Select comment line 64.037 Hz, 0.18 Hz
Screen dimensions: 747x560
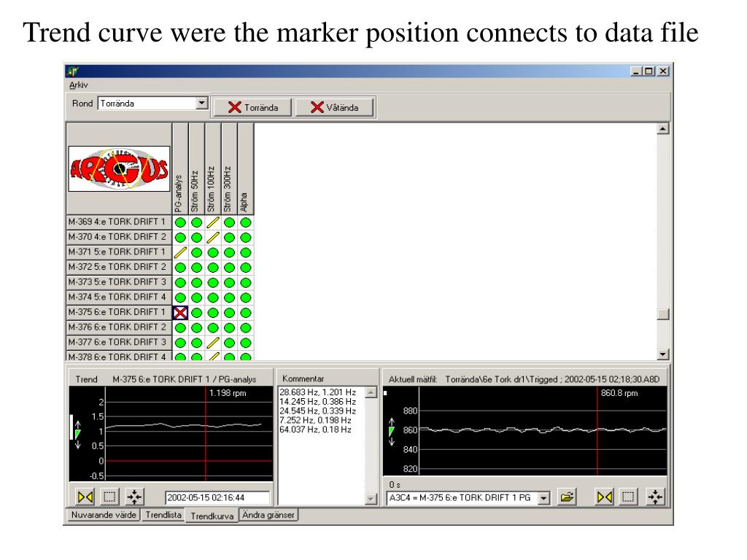click(x=315, y=429)
